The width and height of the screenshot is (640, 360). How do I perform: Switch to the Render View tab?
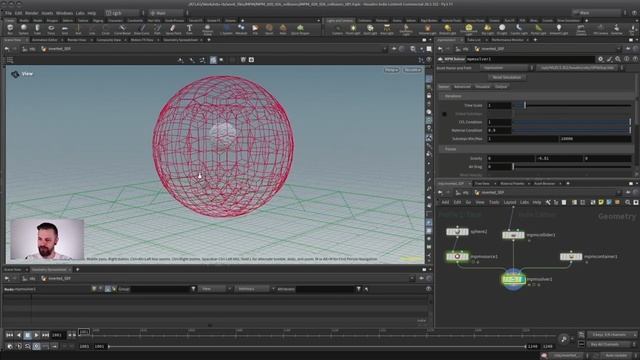(x=77, y=40)
